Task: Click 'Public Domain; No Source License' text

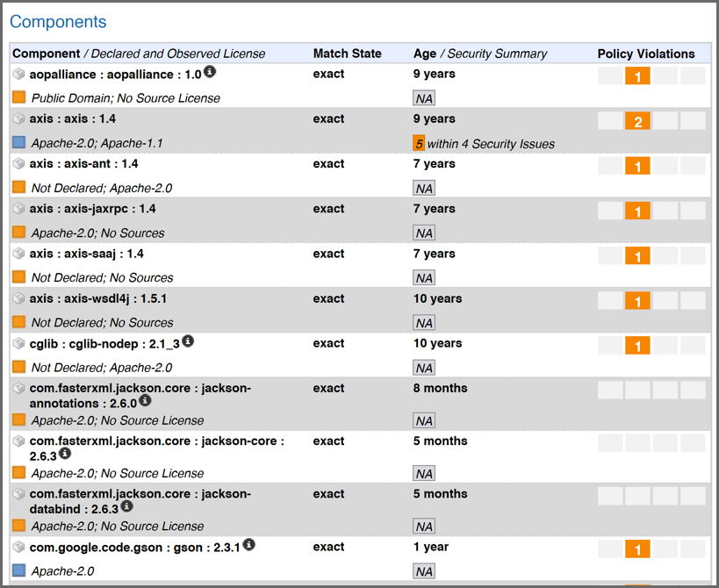Action: tap(126, 98)
